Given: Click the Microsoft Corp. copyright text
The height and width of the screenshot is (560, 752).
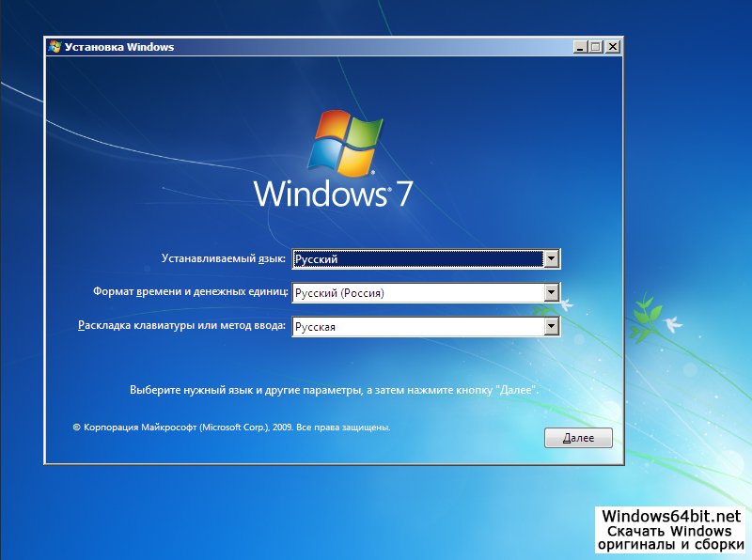Looking at the screenshot, I should [x=231, y=427].
